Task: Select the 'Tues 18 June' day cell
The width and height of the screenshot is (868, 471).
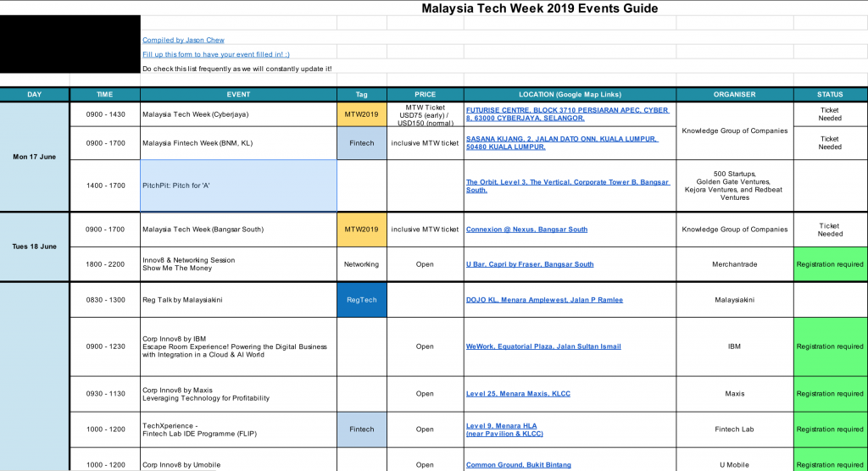Action: click(x=34, y=247)
